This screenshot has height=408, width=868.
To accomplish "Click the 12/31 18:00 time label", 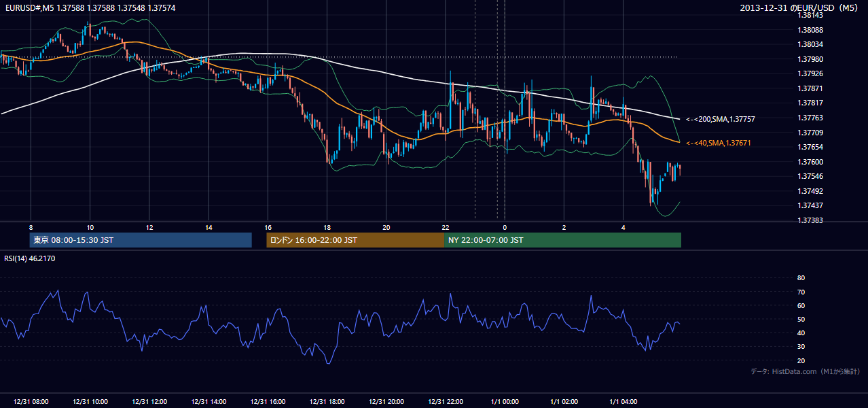I will pyautogui.click(x=327, y=401).
